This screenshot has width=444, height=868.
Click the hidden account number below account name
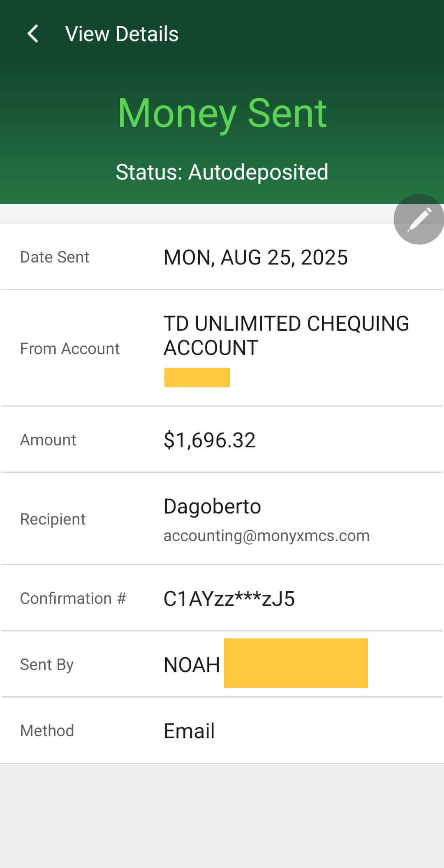click(197, 378)
